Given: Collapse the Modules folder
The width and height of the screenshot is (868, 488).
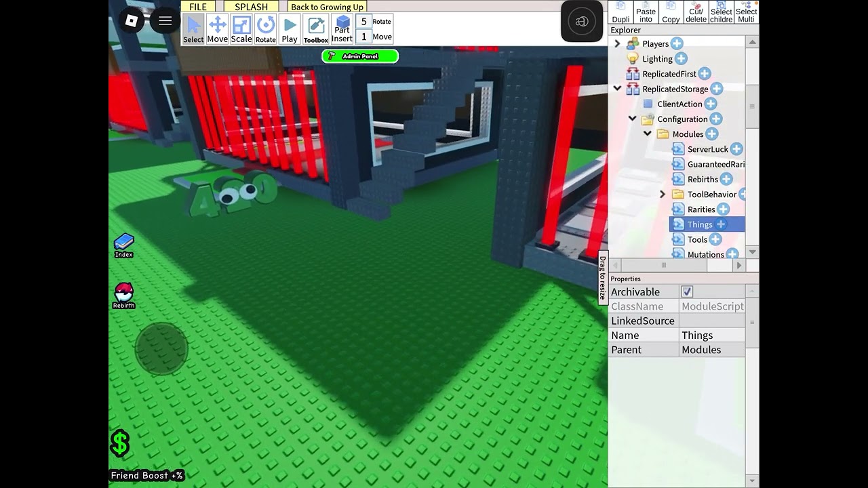Looking at the screenshot, I should 647,134.
